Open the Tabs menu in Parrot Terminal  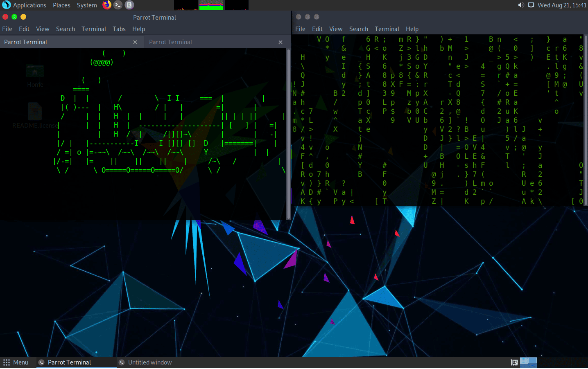coord(119,29)
